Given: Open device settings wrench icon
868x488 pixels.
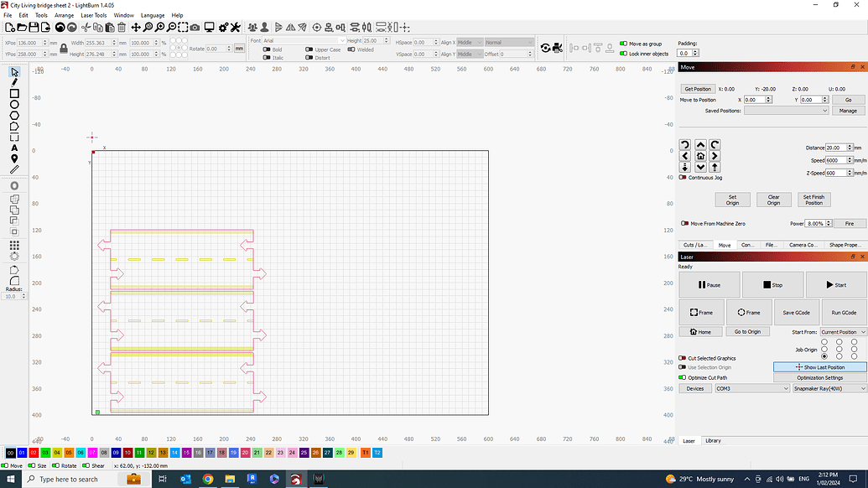Looking at the screenshot, I should click(x=235, y=27).
